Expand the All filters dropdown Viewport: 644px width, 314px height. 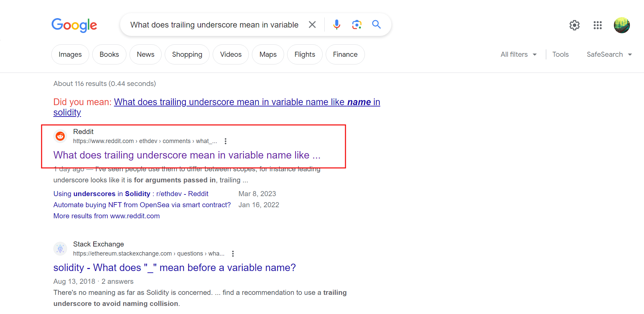pos(519,54)
